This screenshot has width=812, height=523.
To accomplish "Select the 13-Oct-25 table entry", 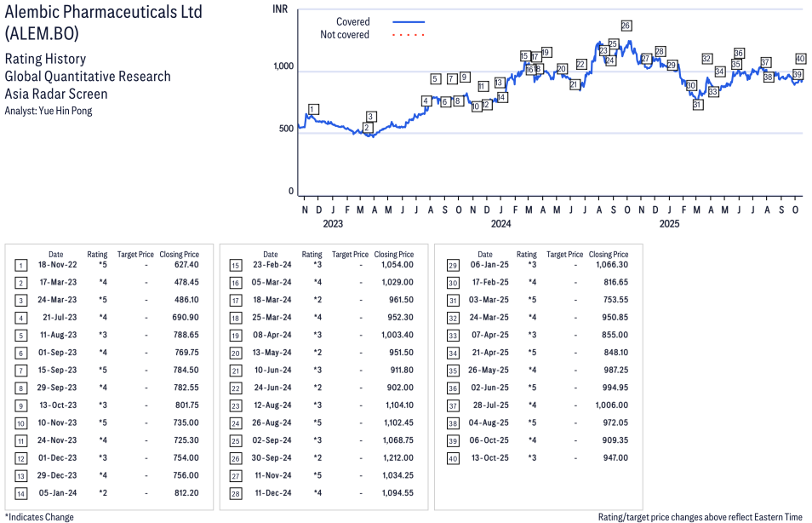I will [484, 458].
